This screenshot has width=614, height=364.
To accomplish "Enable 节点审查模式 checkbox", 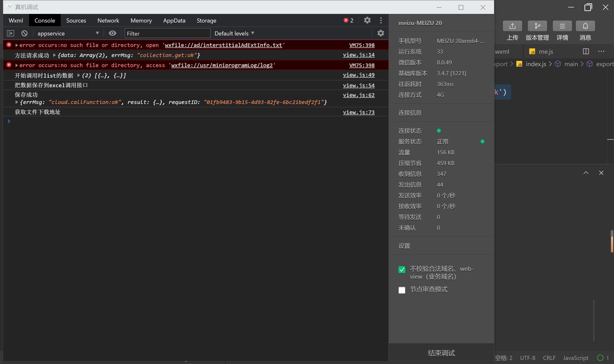I will (x=402, y=290).
